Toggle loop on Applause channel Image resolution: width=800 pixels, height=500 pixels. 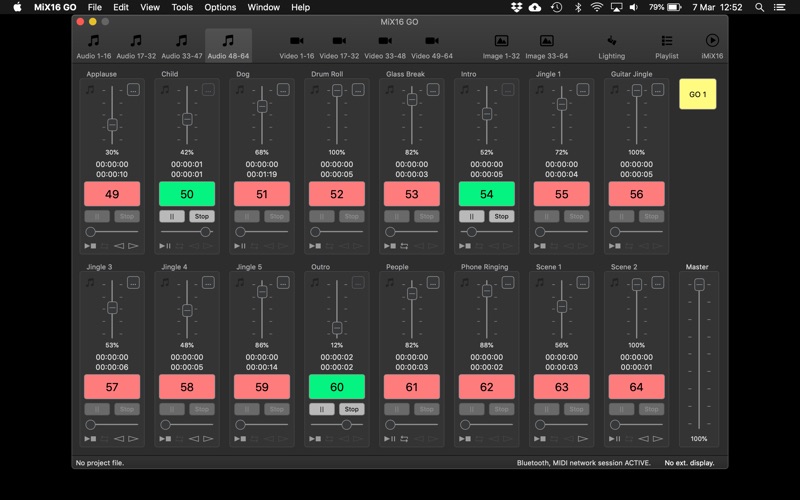pyautogui.click(x=105, y=246)
